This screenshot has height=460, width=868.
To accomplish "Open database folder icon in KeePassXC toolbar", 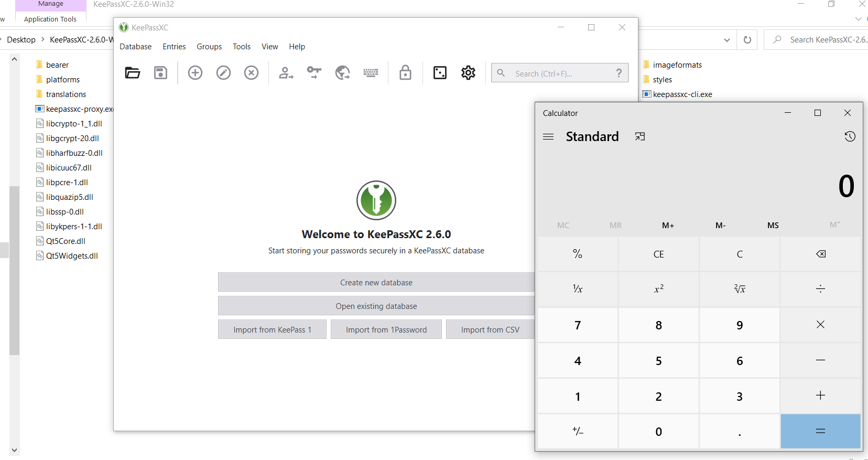I will coord(133,73).
